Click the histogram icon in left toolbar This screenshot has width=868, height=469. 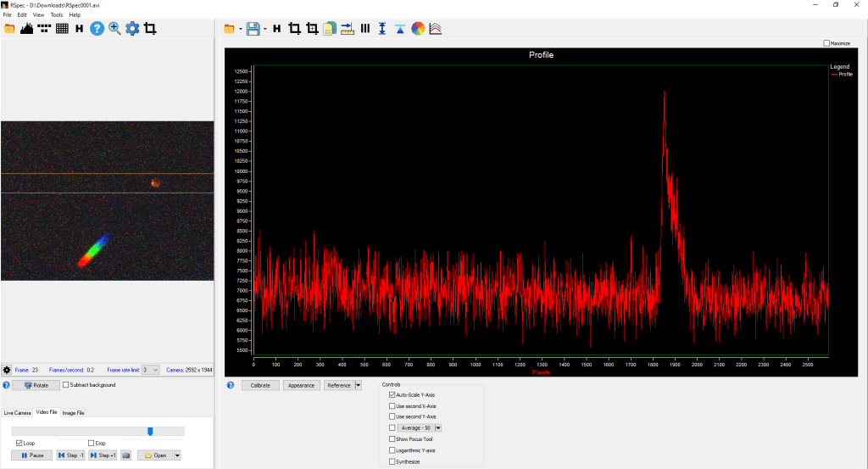click(x=26, y=29)
